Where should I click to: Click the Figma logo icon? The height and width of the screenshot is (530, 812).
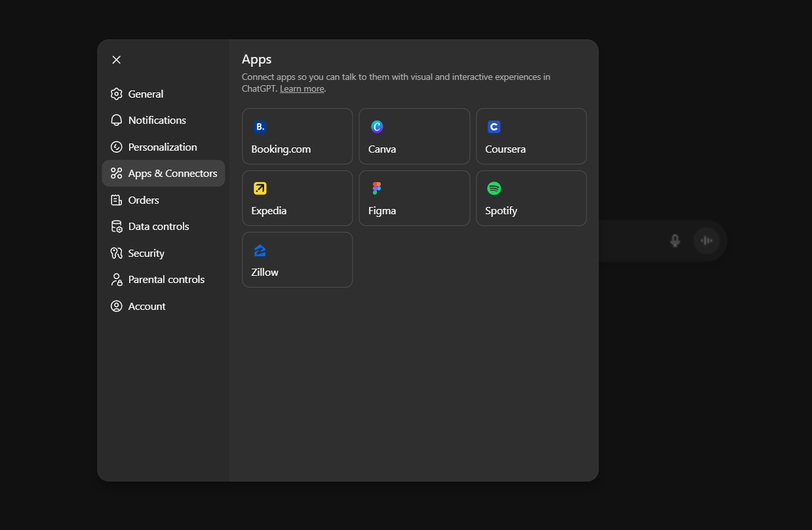pos(377,189)
